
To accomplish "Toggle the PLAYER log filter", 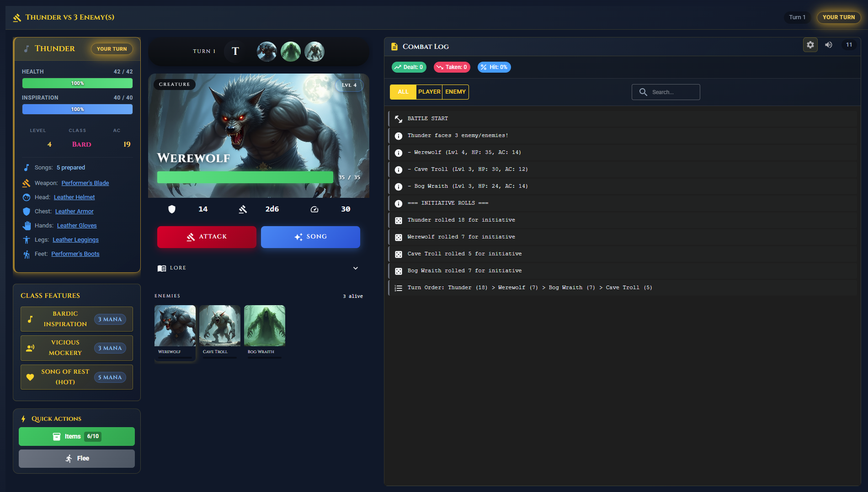I will (429, 92).
